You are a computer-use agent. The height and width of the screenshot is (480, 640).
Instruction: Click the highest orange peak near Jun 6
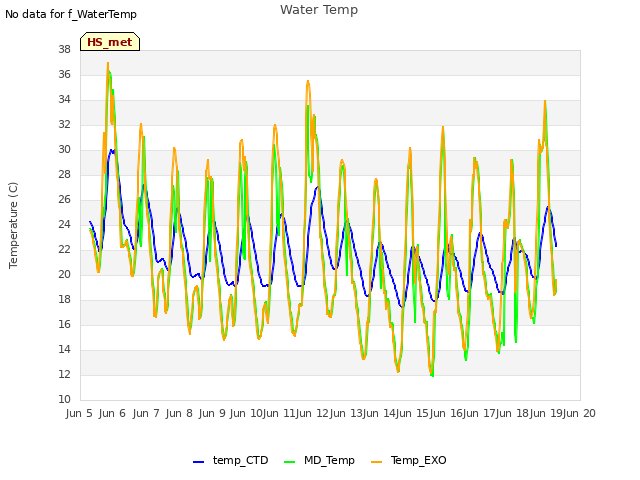[108, 63]
